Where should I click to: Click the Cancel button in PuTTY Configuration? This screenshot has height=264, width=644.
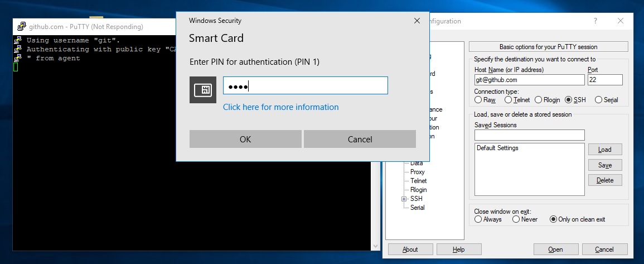604,249
